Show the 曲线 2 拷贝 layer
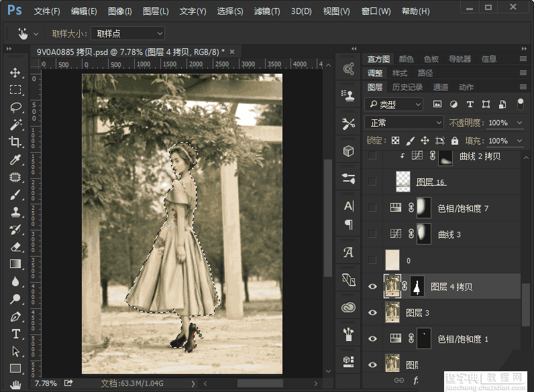Viewport: 534px width, 392px height. (372, 155)
